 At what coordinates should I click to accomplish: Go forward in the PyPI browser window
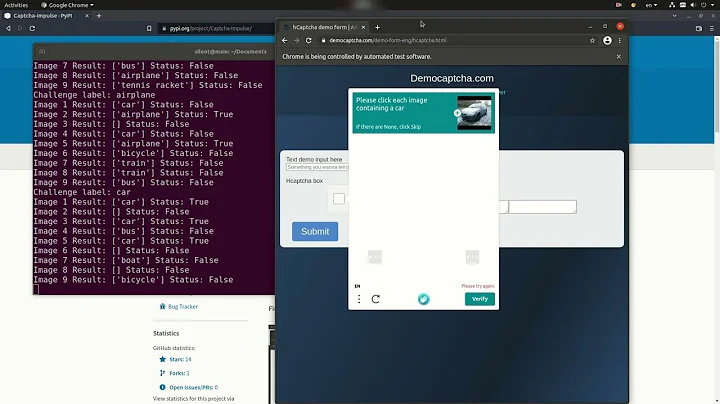tap(20, 28)
